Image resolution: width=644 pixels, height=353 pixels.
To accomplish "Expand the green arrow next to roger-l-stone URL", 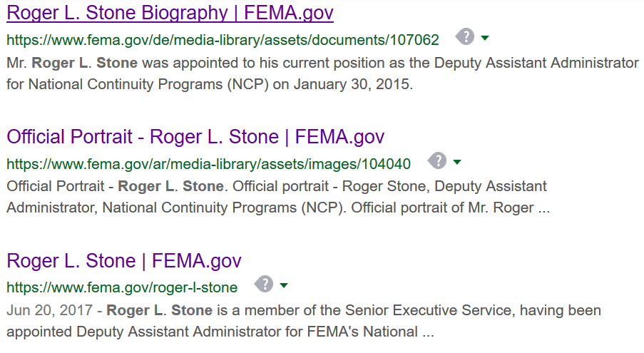I will pos(284,285).
